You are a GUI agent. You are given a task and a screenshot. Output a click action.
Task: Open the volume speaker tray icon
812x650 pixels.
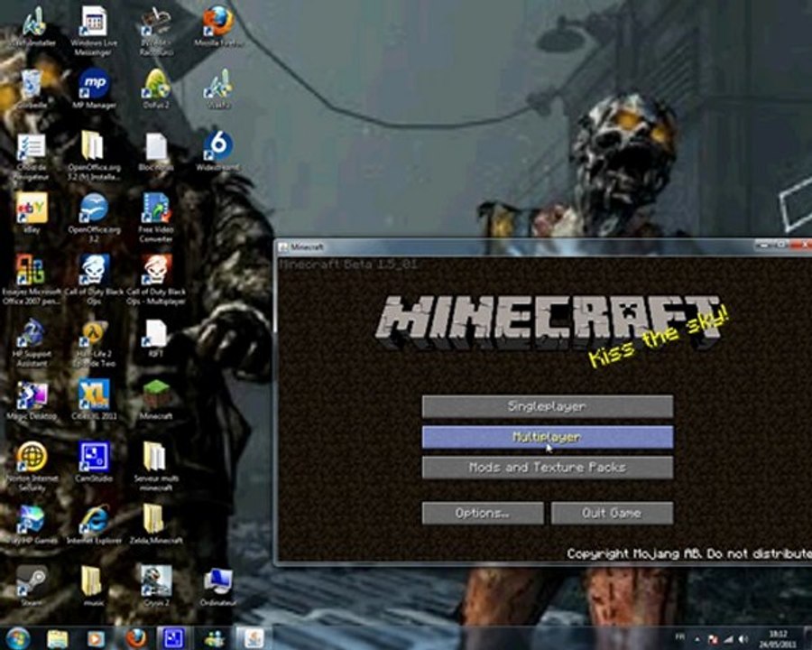pos(744,640)
